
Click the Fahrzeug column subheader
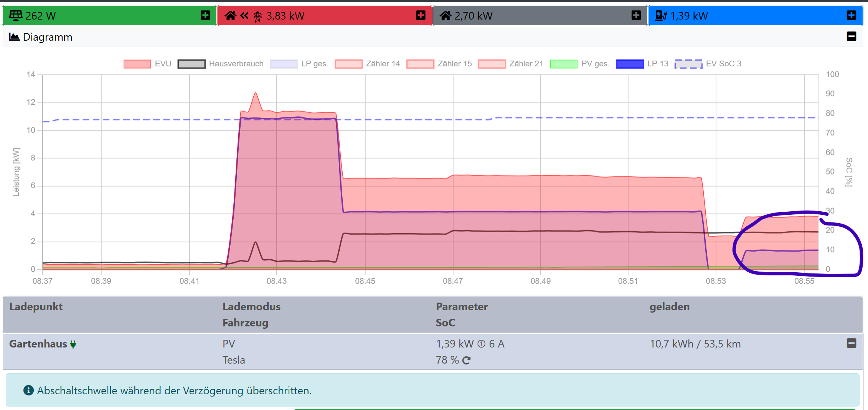click(x=246, y=323)
